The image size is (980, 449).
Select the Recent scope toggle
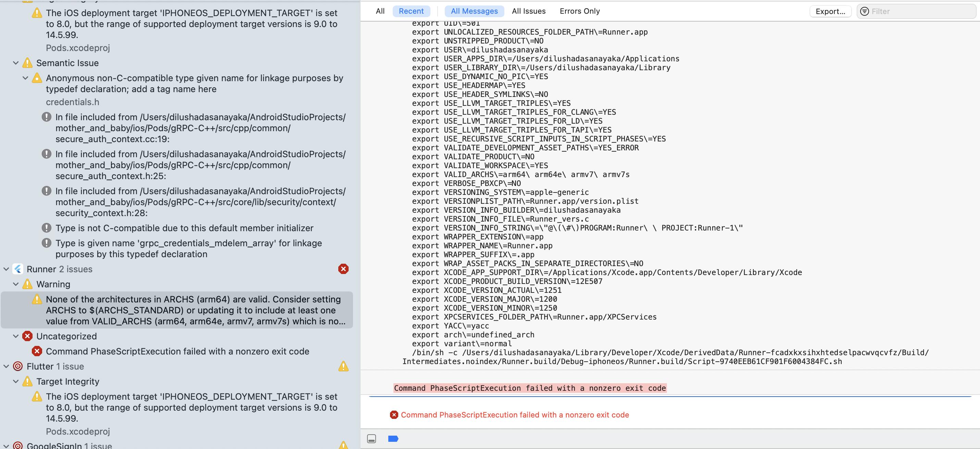coord(411,11)
